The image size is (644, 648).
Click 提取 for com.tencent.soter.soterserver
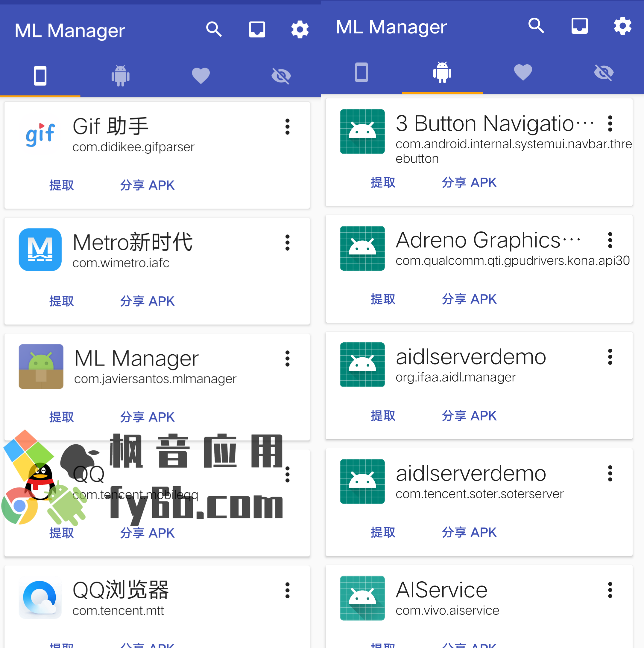pos(383,532)
